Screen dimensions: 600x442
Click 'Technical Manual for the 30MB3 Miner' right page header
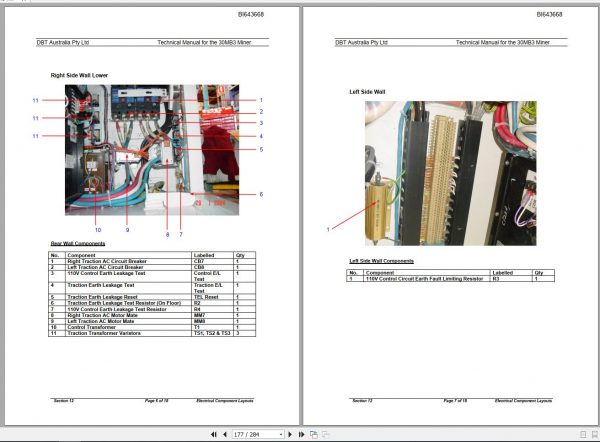pos(502,42)
